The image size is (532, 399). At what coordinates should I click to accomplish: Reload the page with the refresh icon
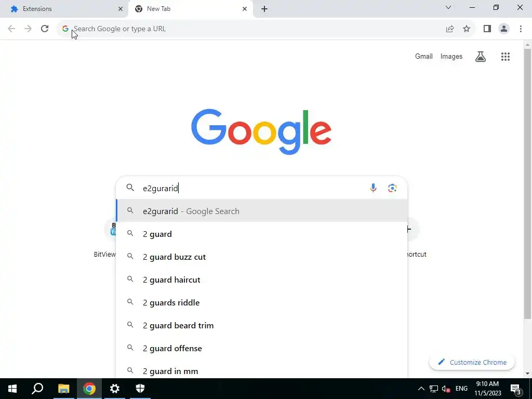tap(45, 29)
